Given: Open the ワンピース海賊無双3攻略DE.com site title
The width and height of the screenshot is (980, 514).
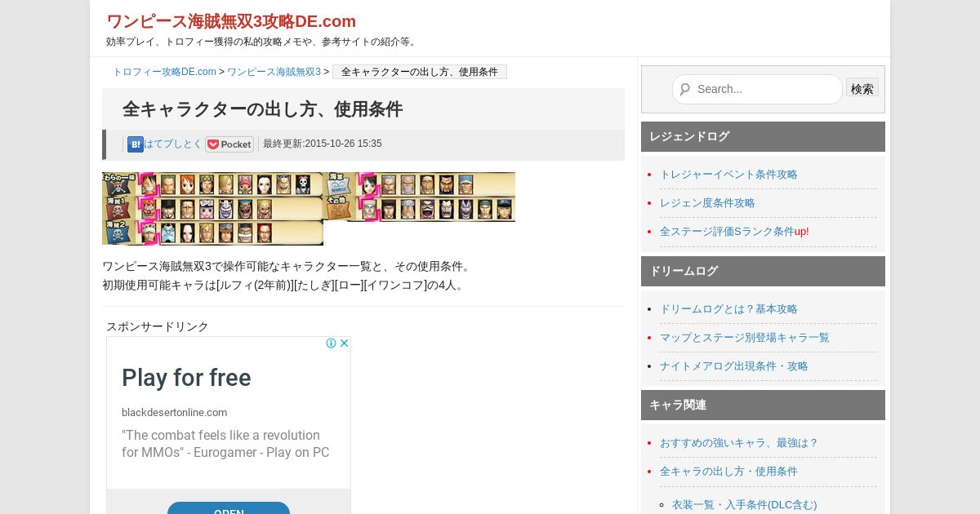Looking at the screenshot, I should [231, 21].
